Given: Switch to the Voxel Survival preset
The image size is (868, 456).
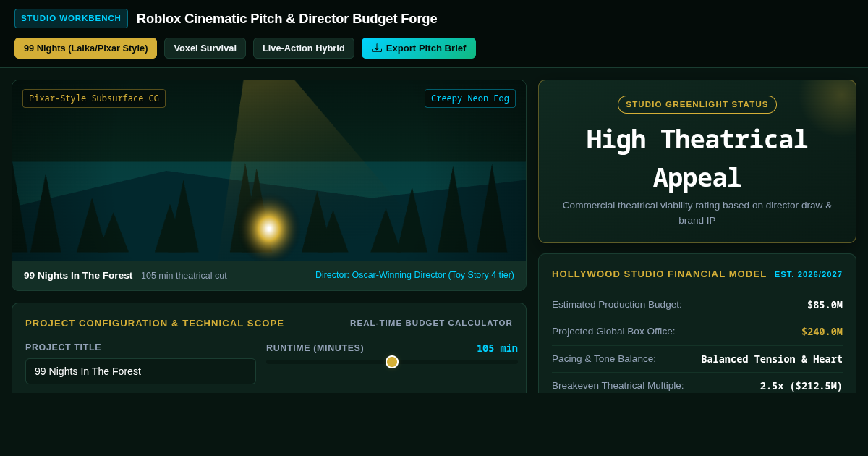Looking at the screenshot, I should point(205,48).
